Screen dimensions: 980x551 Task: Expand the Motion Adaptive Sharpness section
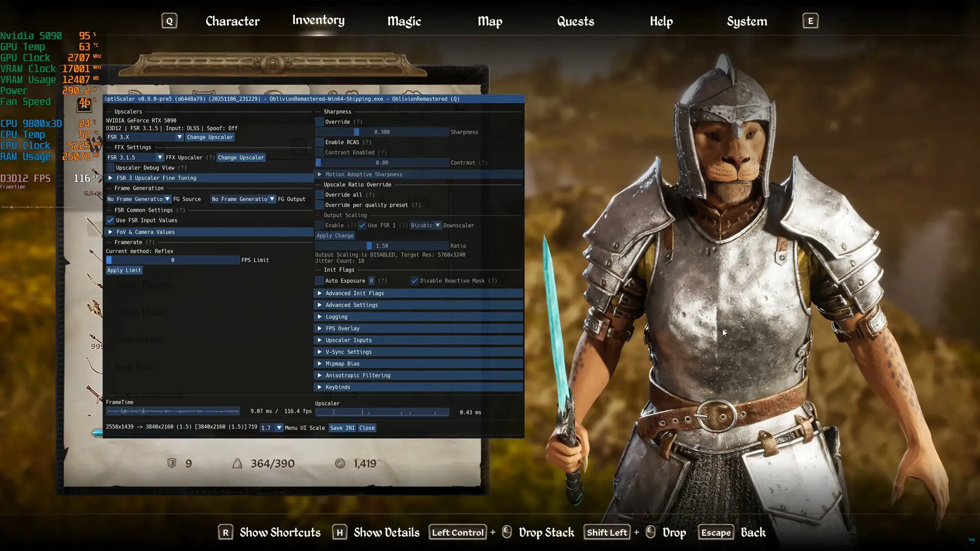[419, 174]
